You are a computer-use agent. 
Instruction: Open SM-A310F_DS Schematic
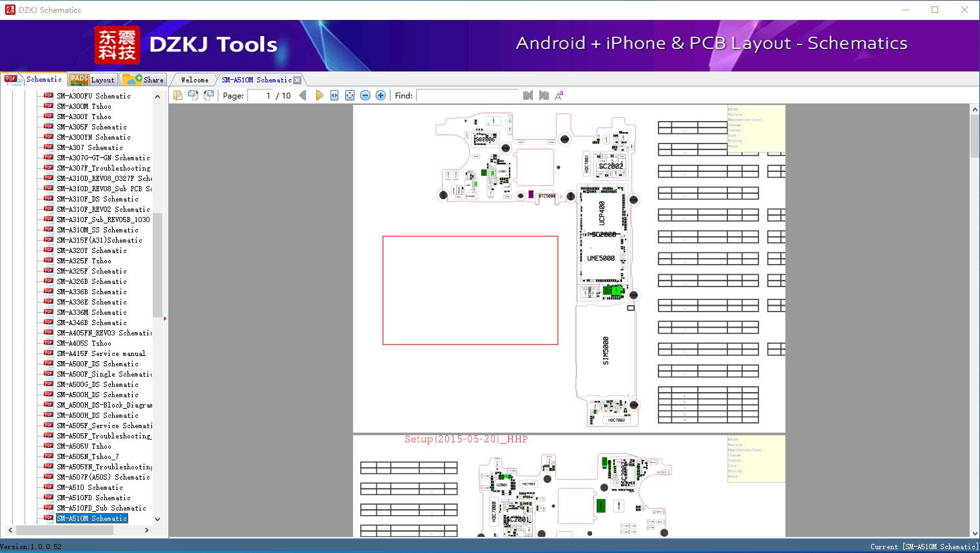(x=97, y=199)
